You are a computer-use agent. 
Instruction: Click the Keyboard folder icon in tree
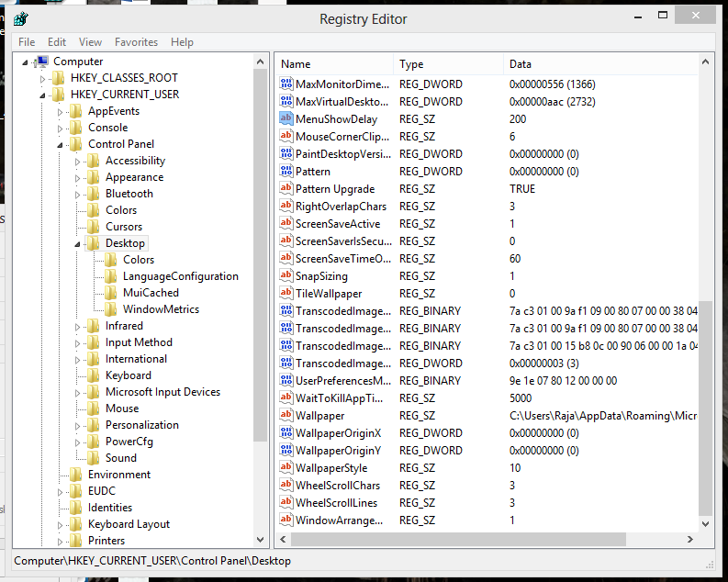94,375
